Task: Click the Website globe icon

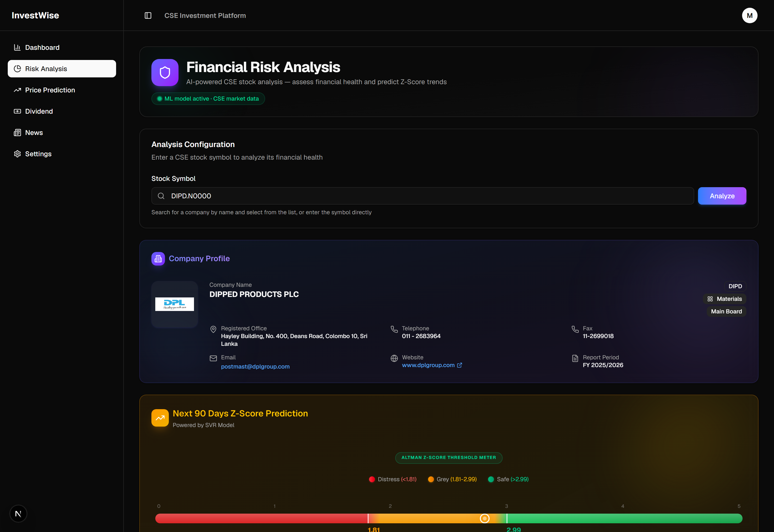Action: point(394,358)
